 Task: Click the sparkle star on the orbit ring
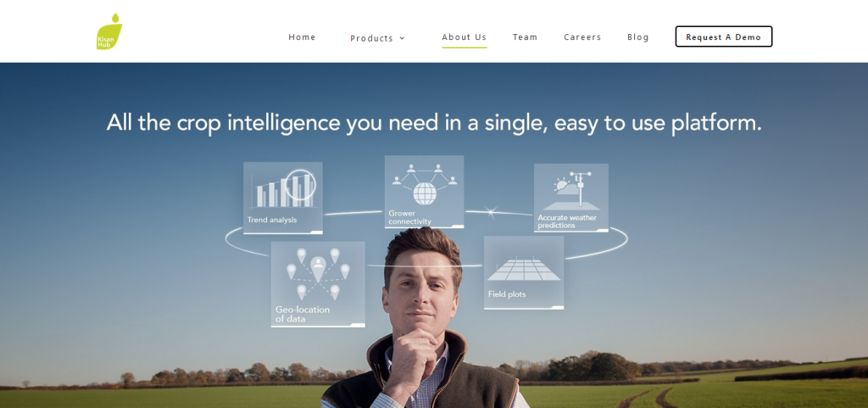[491, 211]
